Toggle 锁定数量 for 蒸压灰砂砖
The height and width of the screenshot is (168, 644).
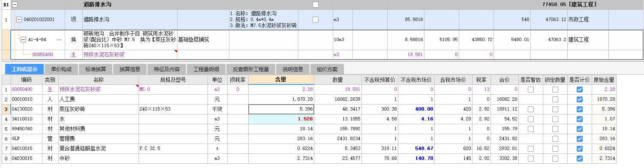[x=555, y=109]
